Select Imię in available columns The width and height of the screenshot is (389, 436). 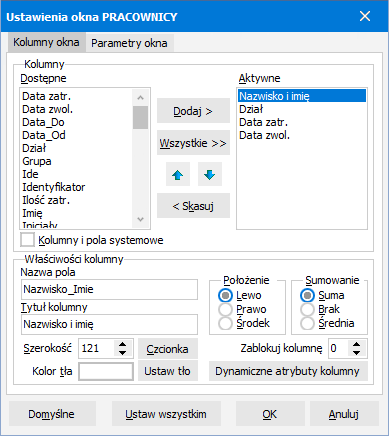tap(77, 213)
